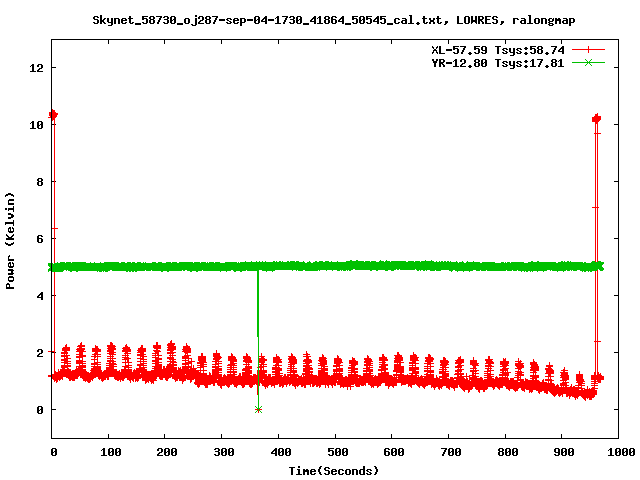Click the red spike at the start of the scan
640x480 pixels.
(53, 245)
